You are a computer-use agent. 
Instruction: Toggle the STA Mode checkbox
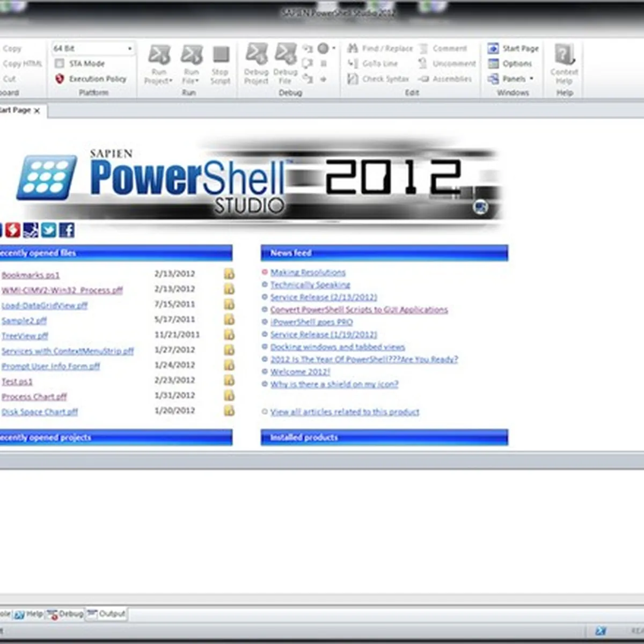coord(60,63)
